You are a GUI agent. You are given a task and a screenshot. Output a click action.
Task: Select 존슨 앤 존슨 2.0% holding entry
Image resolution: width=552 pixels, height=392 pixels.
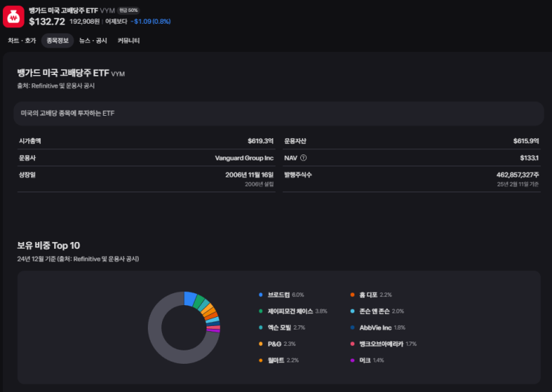pos(377,311)
